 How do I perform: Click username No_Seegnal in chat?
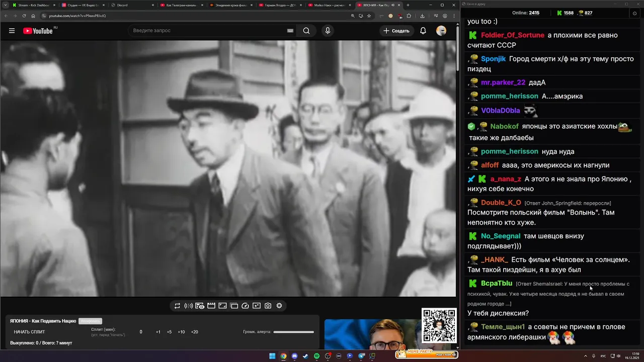pos(501,236)
